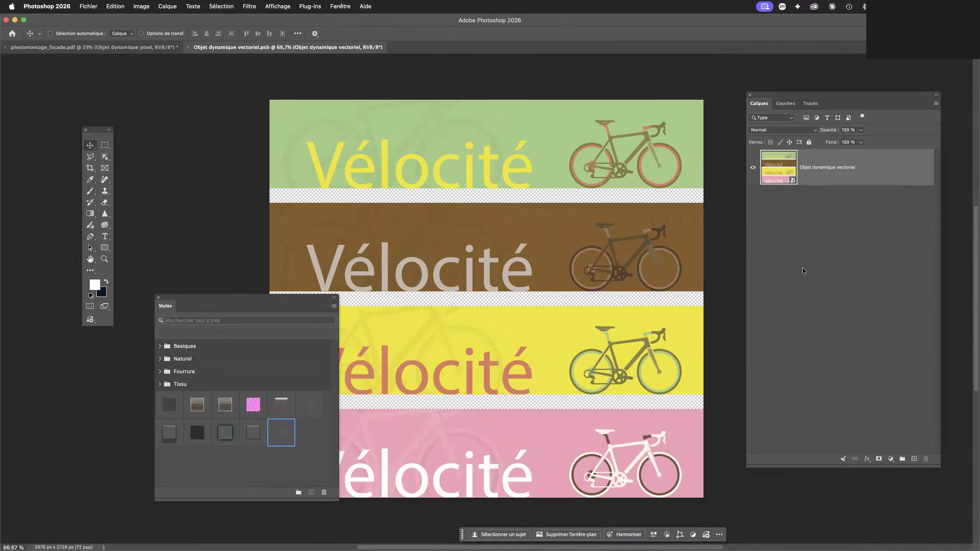This screenshot has width=980, height=551.
Task: Select the Horizontal Type tool
Action: pos(105,236)
